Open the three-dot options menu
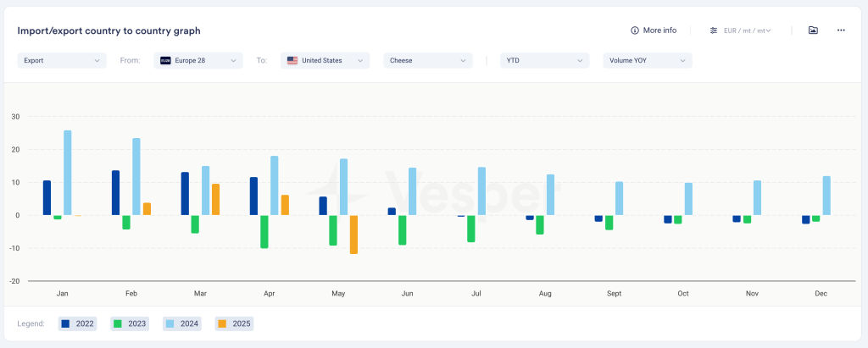This screenshot has width=868, height=348. (x=841, y=30)
